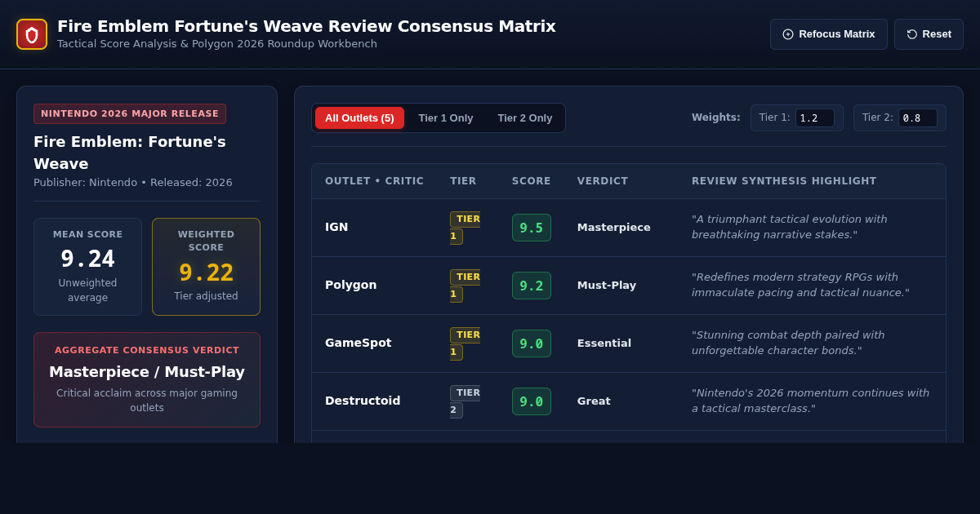Click Destructoid's Tier 2 badge
Image resolution: width=980 pixels, height=514 pixels.
click(465, 401)
